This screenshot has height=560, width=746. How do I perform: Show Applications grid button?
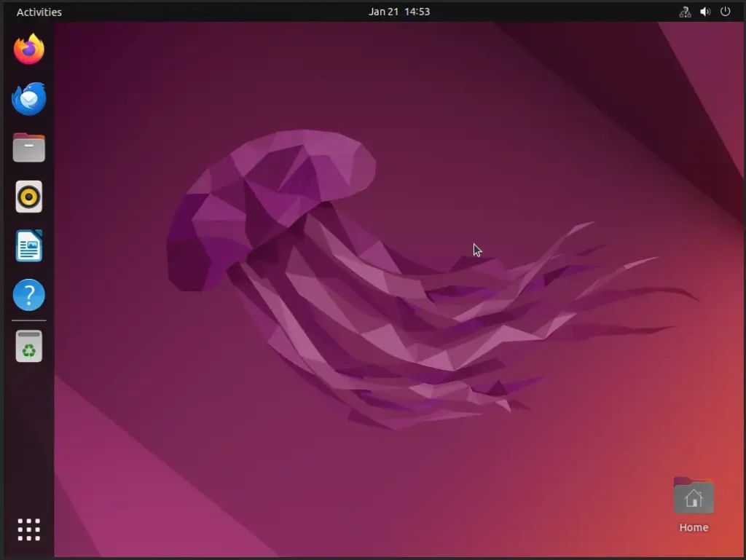click(x=29, y=529)
